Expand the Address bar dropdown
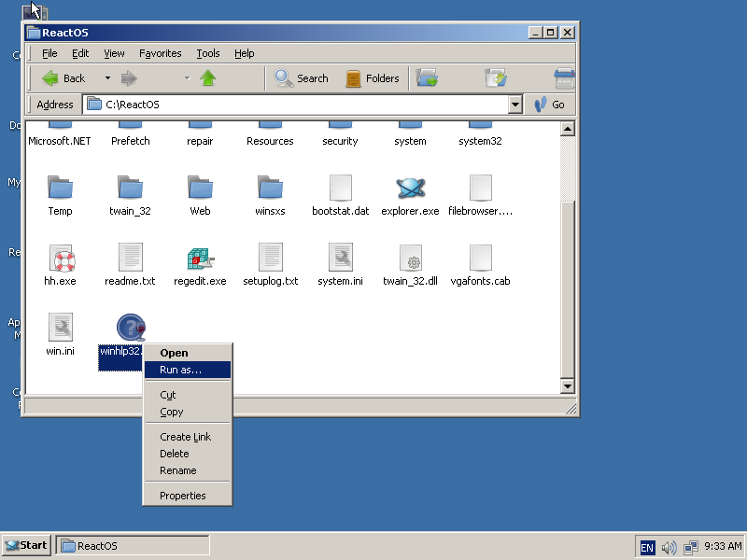Screen dimensions: 747x560 515,105
